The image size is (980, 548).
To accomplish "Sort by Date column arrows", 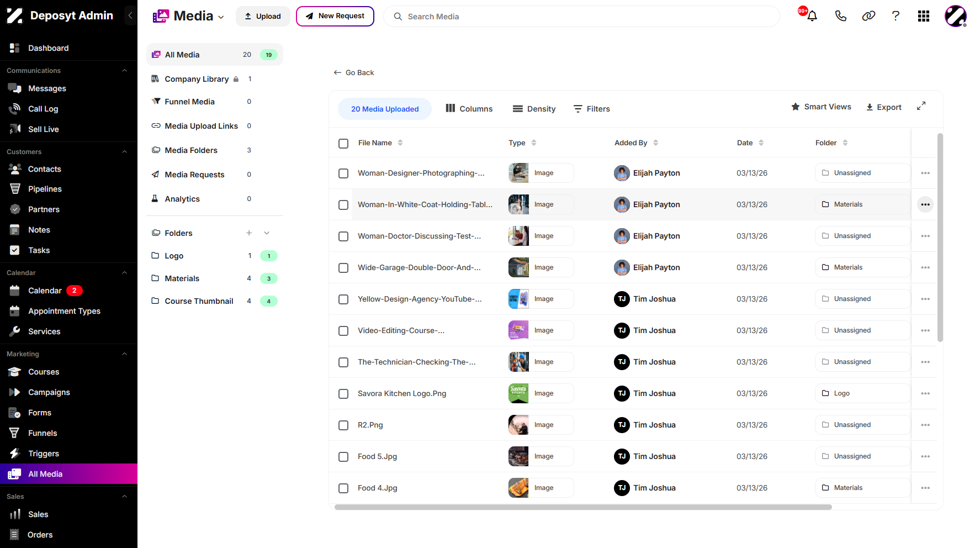I will point(761,143).
